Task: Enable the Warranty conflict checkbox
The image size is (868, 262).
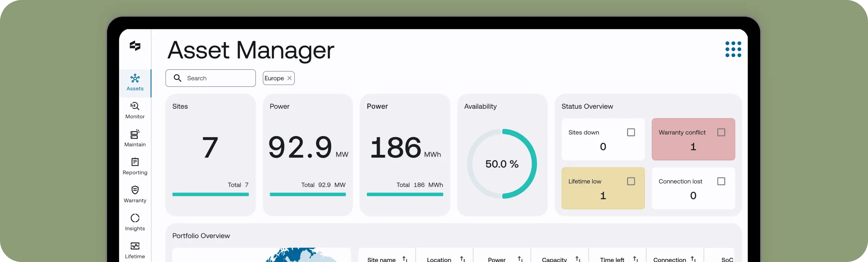Action: 721,132
